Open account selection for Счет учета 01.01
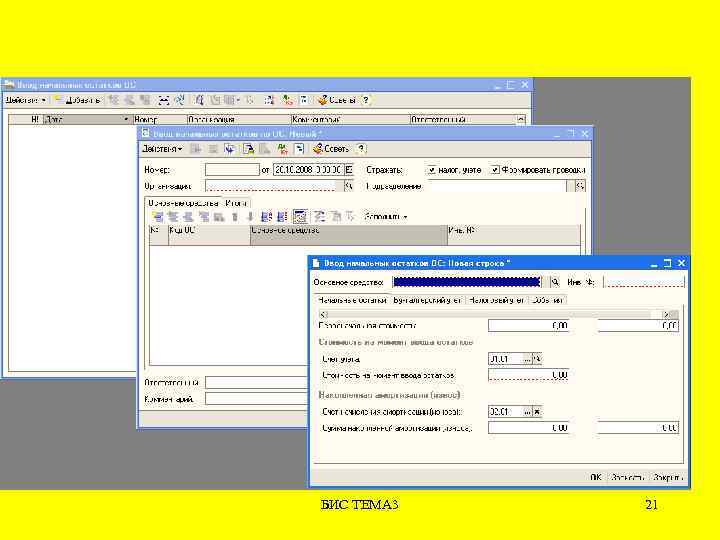Screen dimensions: 720x540 pos(527,359)
